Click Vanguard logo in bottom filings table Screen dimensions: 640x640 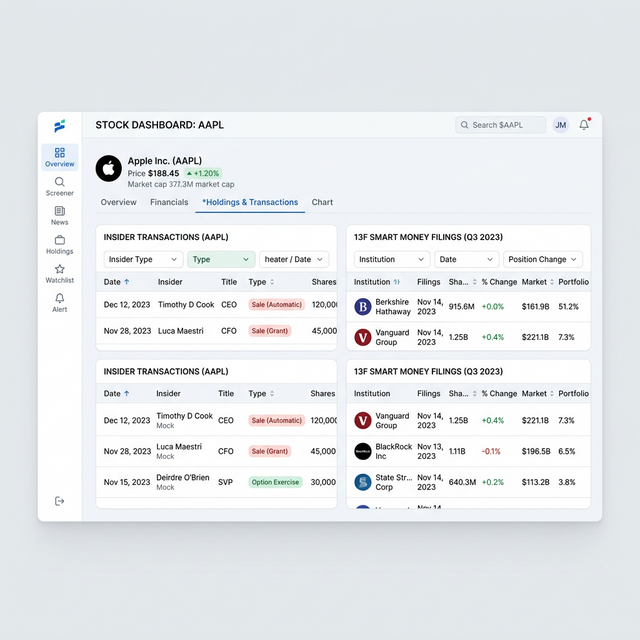click(x=362, y=420)
